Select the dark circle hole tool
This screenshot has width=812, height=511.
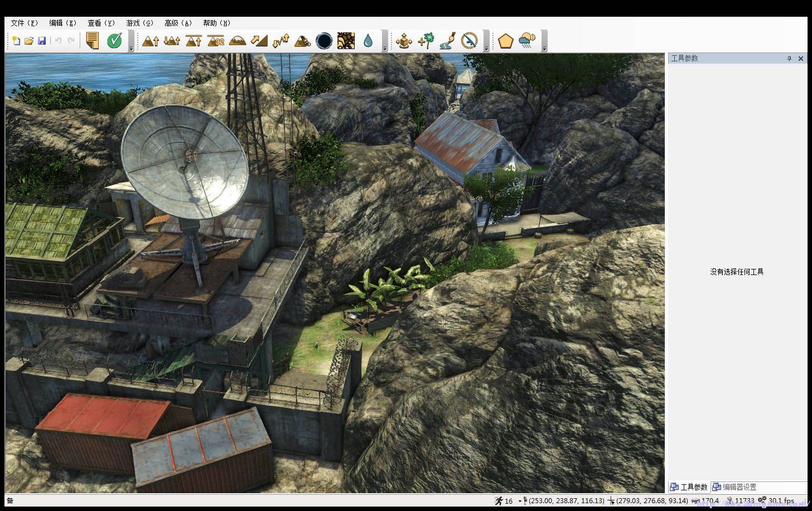coord(324,41)
